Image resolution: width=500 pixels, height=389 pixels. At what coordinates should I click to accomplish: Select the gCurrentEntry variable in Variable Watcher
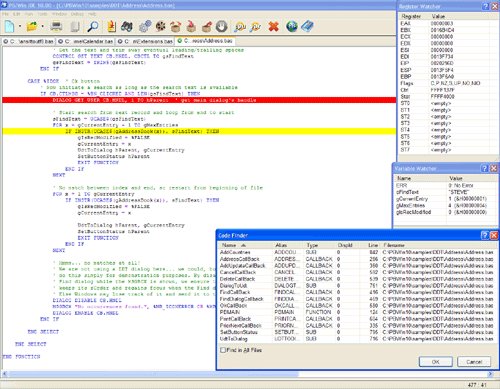[x=445, y=199]
